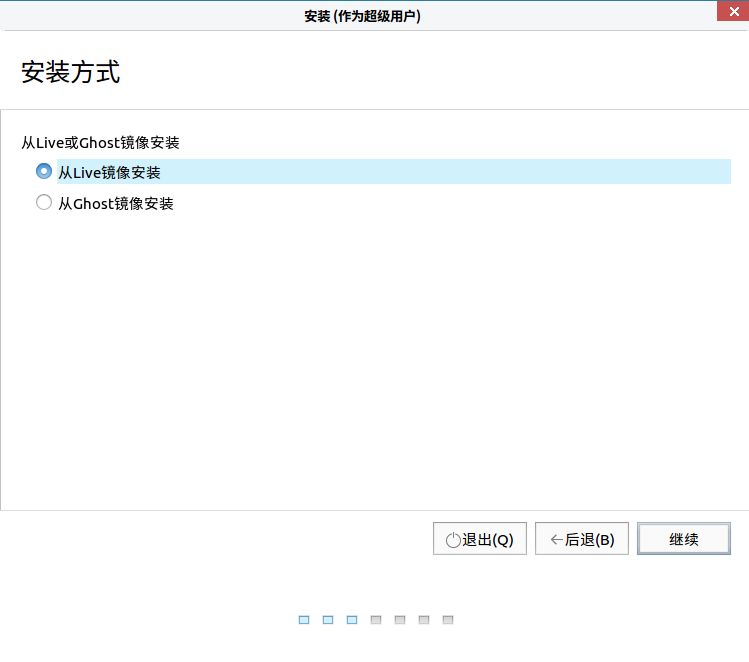Click the 从Ghost镜像安装 option label
The image size is (749, 662).
116,203
